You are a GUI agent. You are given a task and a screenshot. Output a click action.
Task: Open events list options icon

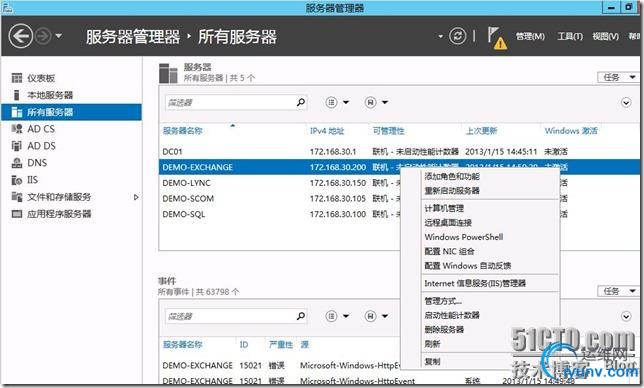pyautogui.click(x=331, y=316)
